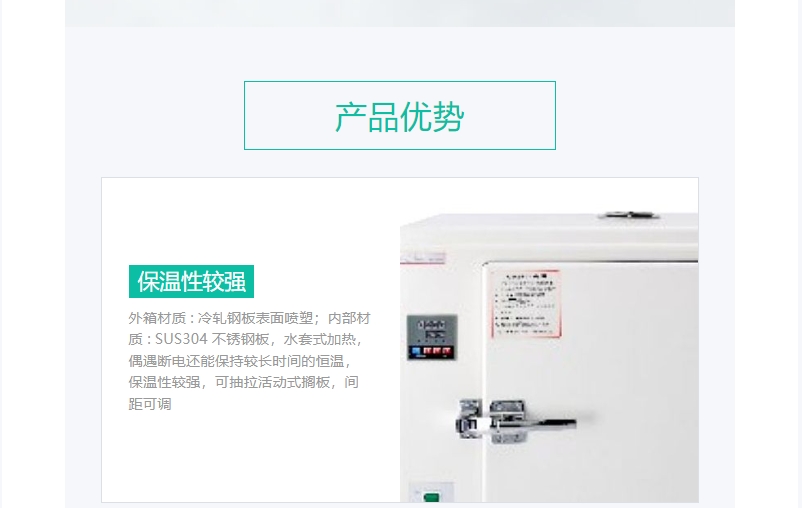The image size is (802, 508).
Task: Click the chrome latch bracket left of handle
Action: [469, 418]
